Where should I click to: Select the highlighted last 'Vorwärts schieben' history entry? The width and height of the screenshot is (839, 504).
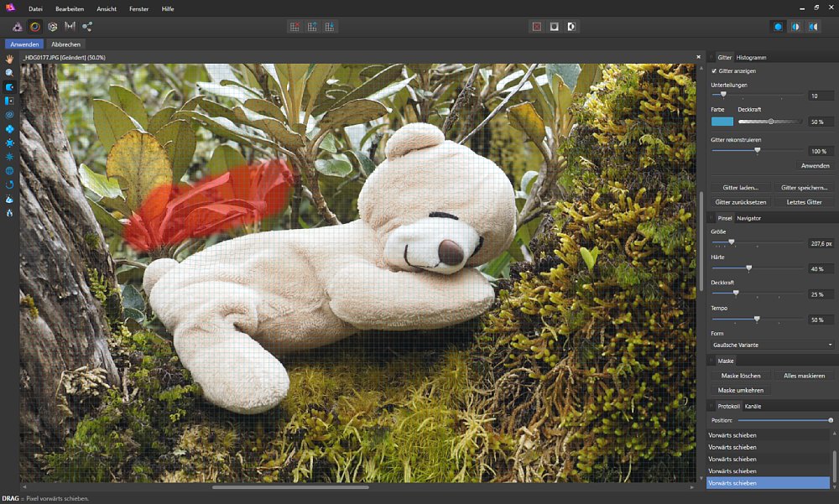coord(768,482)
